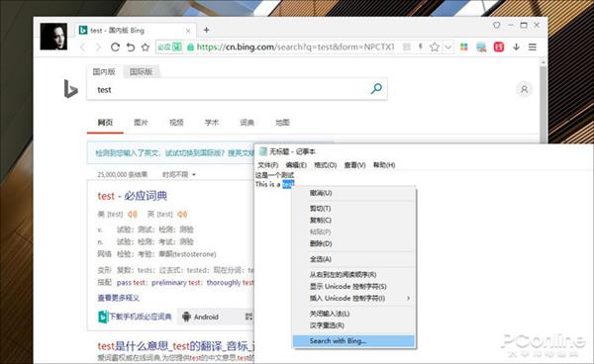Open the browser hamburger menu
Image resolution: width=594 pixels, height=364 pixels.
pos(533,46)
